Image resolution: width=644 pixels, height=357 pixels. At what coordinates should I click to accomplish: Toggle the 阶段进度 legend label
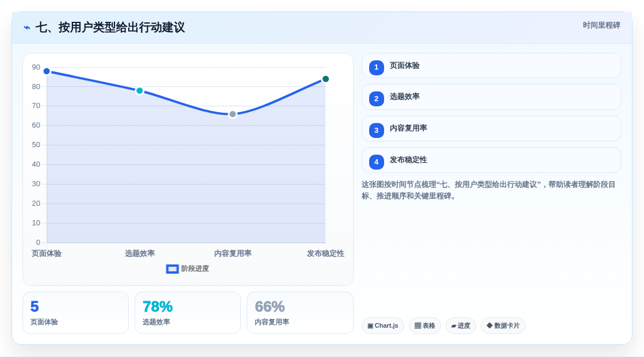[x=195, y=268]
